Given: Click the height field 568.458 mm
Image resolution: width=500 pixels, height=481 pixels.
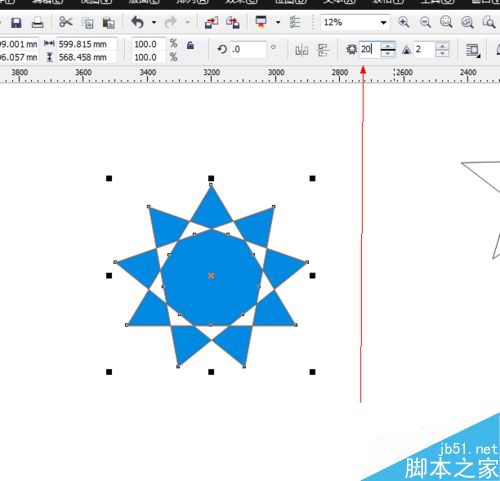Looking at the screenshot, I should (87, 57).
